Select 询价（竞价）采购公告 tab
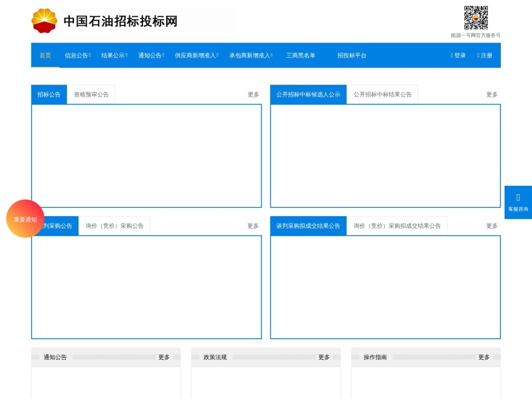This screenshot has height=399, width=532. [x=114, y=226]
